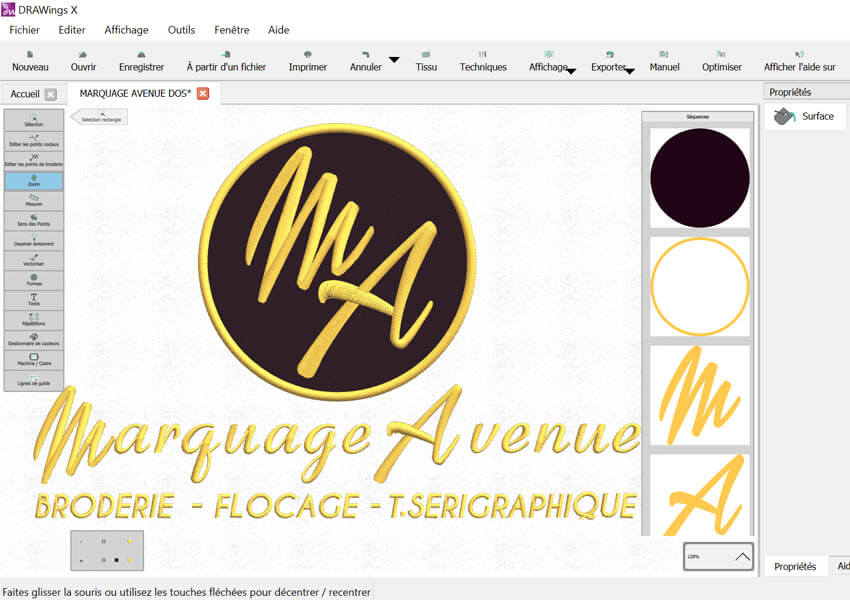Open the Exporter dropdown arrow

[x=630, y=69]
